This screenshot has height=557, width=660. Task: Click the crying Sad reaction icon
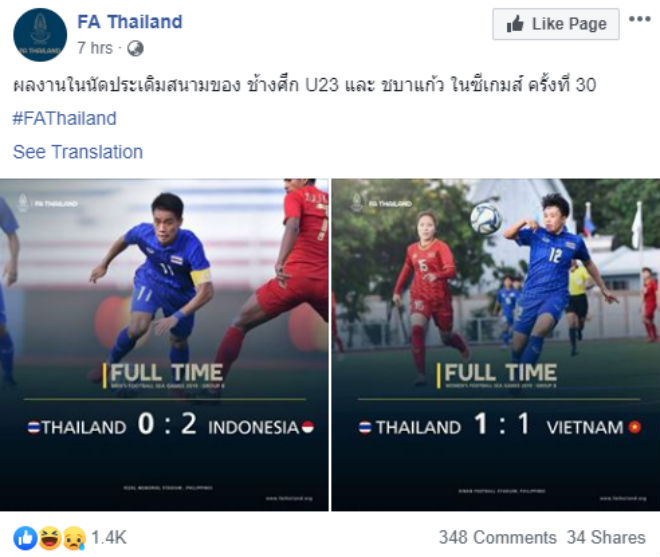(x=75, y=538)
